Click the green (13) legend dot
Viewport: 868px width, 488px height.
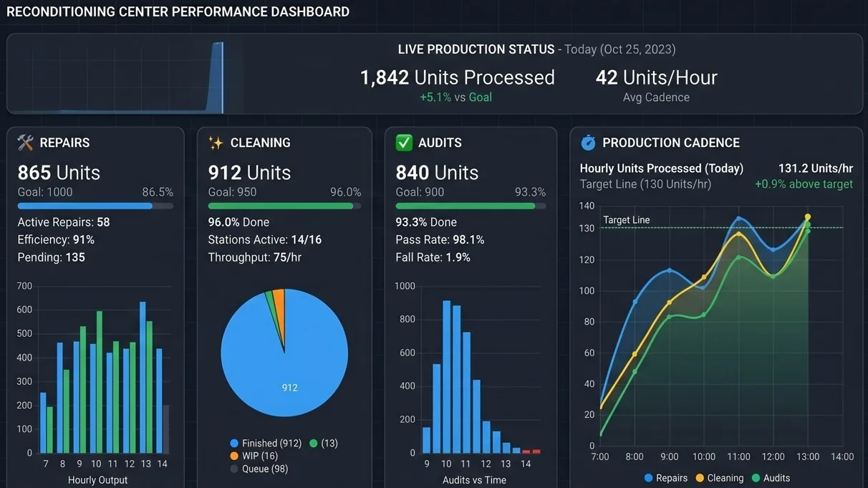coord(313,444)
